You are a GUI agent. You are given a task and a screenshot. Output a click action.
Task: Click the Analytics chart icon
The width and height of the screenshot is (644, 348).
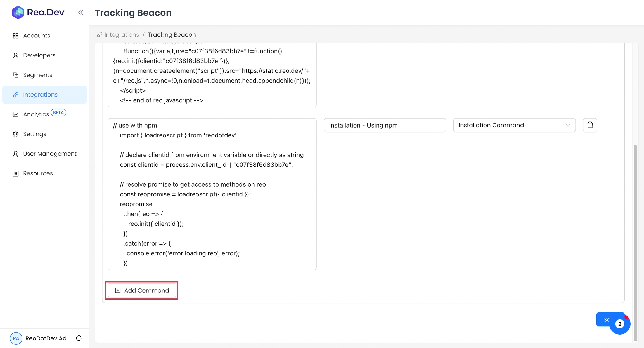click(16, 114)
